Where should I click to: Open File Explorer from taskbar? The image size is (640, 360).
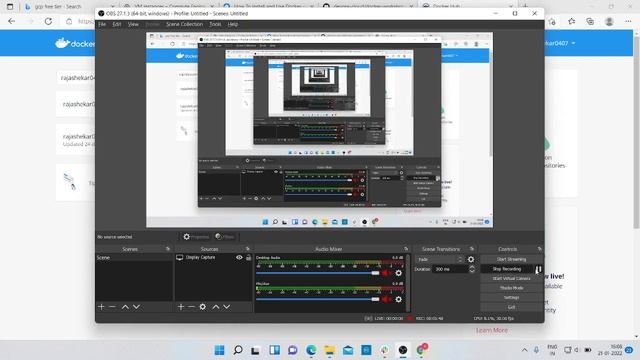tap(329, 350)
